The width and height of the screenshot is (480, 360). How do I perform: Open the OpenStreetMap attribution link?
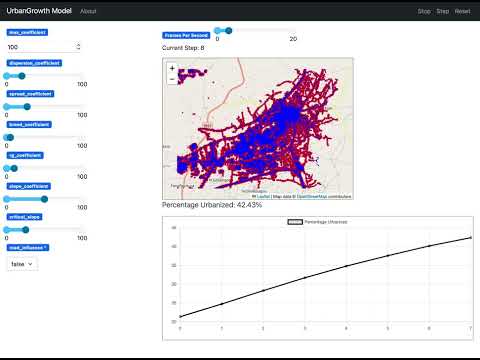coord(312,197)
